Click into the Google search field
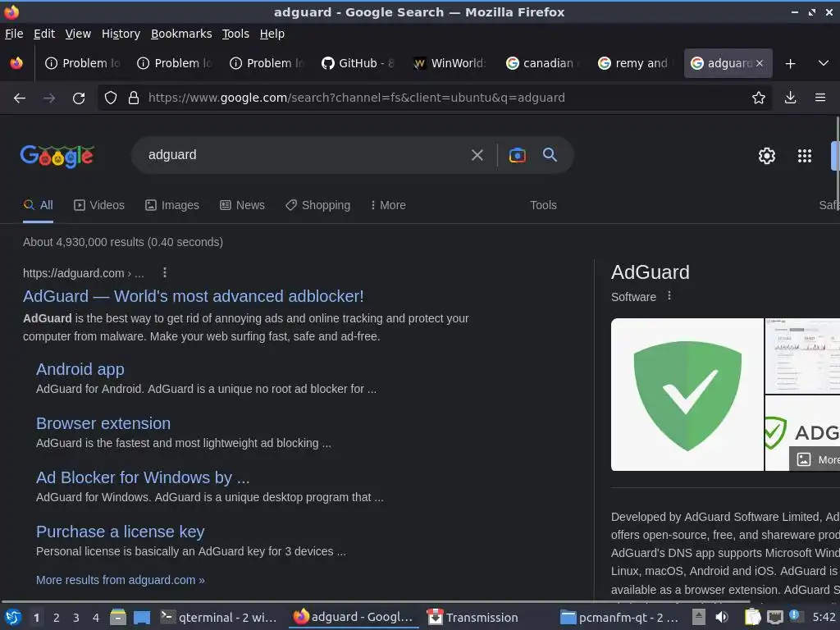Viewport: 840px width, 630px height. click(303, 155)
